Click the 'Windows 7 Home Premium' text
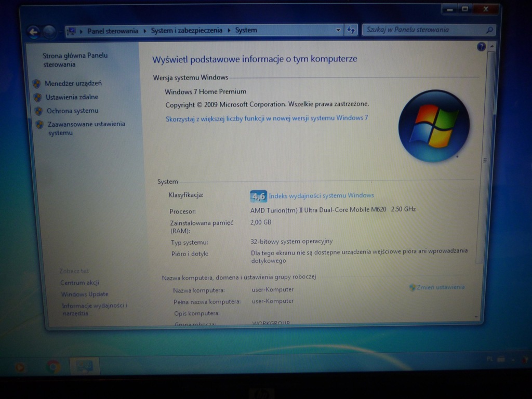The height and width of the screenshot is (399, 532). click(x=206, y=91)
